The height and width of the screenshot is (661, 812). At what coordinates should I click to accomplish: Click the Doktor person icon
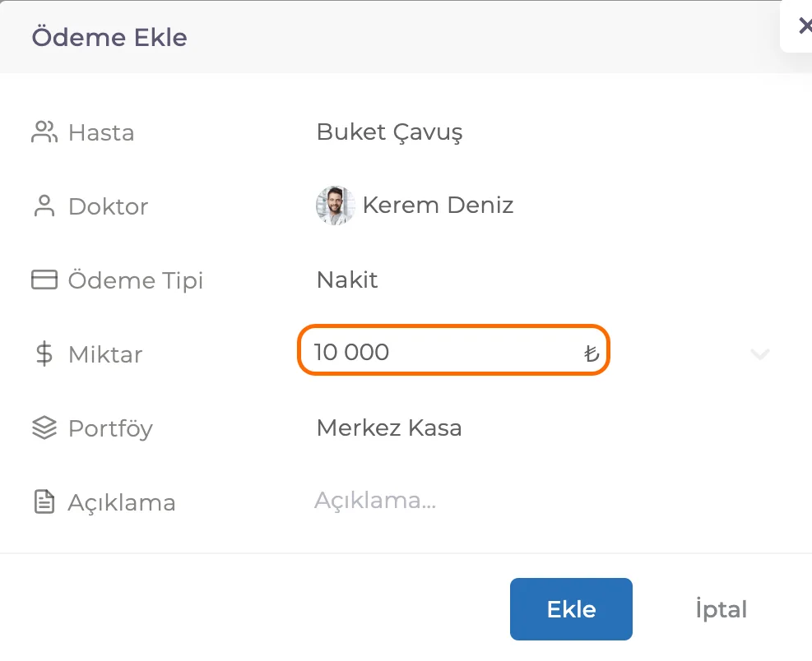[44, 206]
